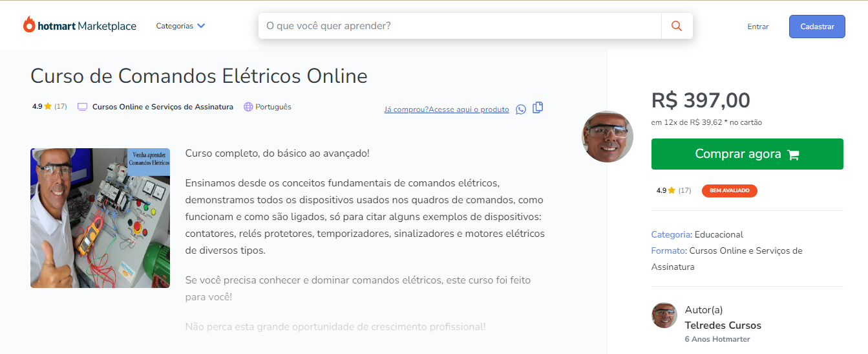Click the star icon beside the 'BEM AVALIADO' badge
This screenshot has height=354, width=868.
coord(672,190)
